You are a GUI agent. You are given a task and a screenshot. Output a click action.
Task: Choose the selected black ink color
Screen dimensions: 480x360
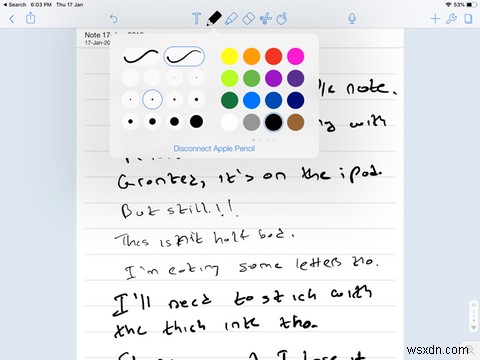click(273, 122)
